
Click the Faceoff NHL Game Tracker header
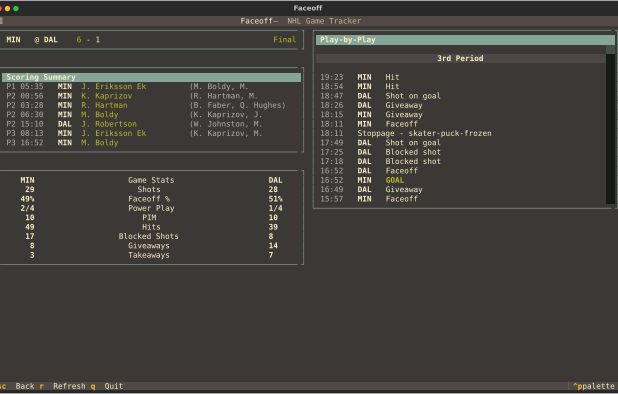(x=301, y=21)
